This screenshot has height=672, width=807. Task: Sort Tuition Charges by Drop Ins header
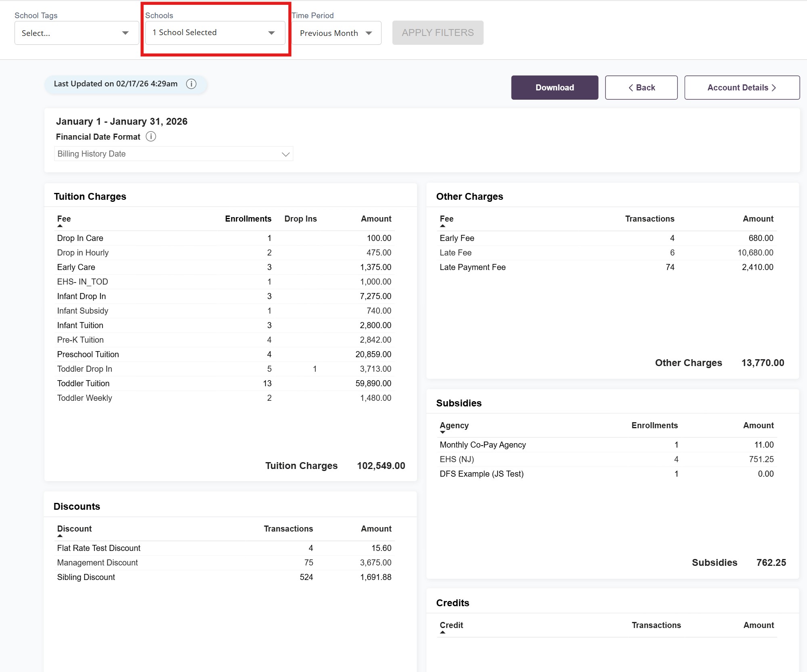pyautogui.click(x=300, y=219)
